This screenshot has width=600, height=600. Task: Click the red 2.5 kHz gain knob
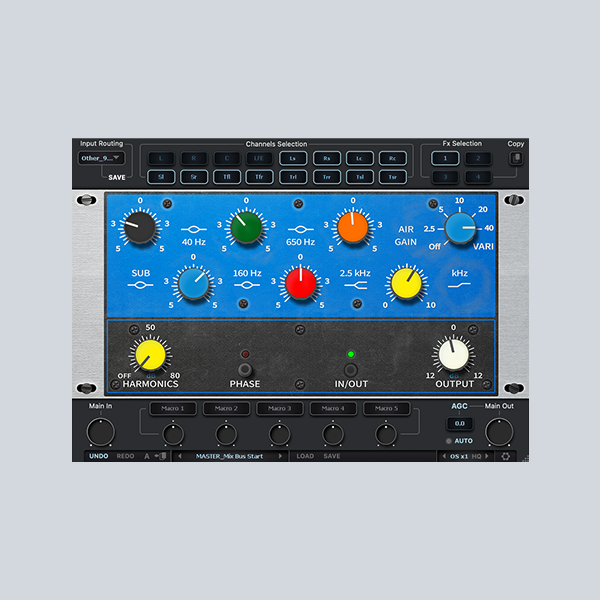[x=300, y=284]
